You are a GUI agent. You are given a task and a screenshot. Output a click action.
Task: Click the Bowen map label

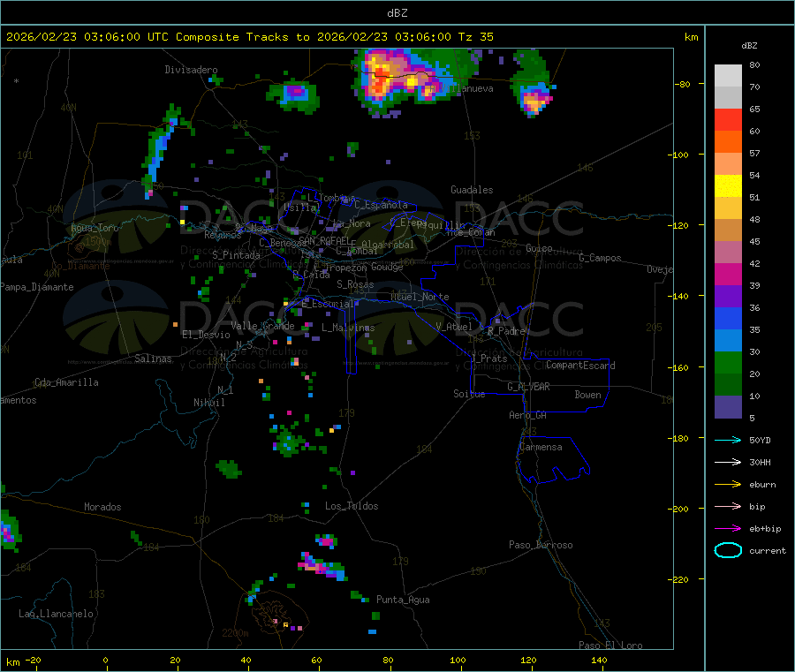tap(587, 395)
